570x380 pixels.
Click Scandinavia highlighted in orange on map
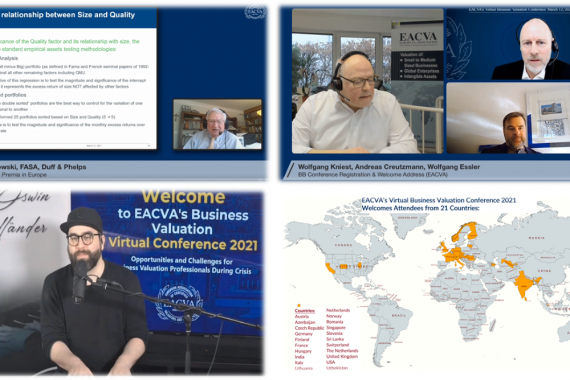465,231
